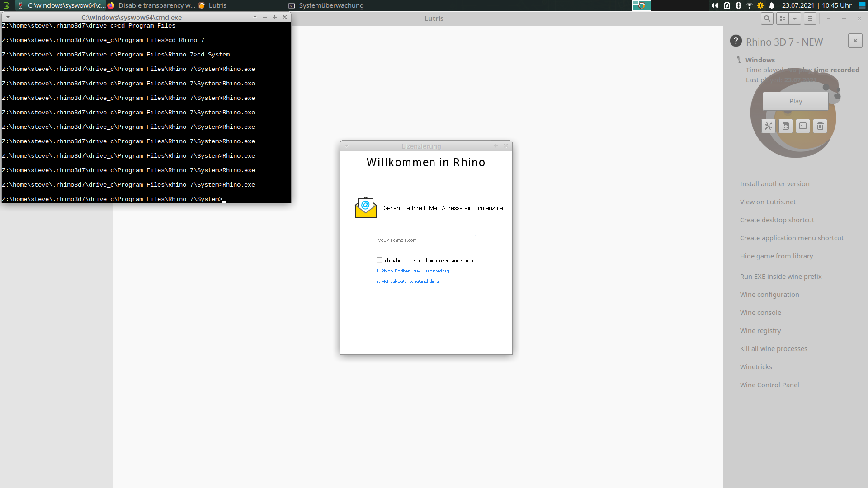Click Create desktop shortcut
The width and height of the screenshot is (868, 488).
[x=777, y=220]
